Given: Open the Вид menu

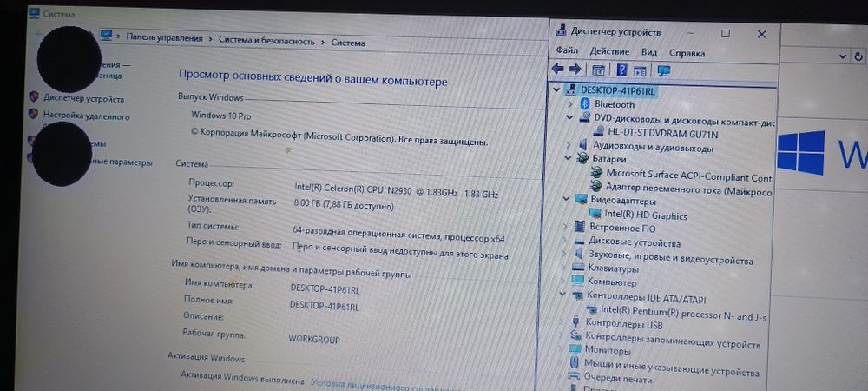Looking at the screenshot, I should pyautogui.click(x=648, y=53).
